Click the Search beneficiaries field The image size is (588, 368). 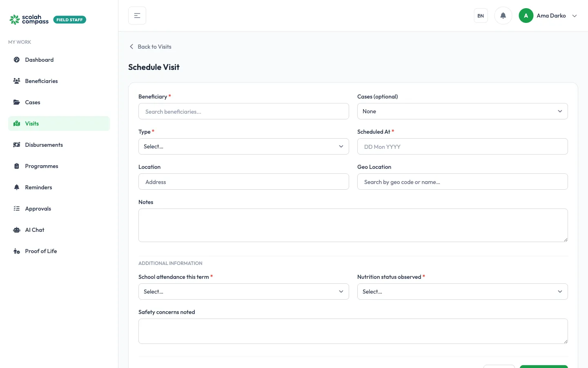[x=243, y=111]
